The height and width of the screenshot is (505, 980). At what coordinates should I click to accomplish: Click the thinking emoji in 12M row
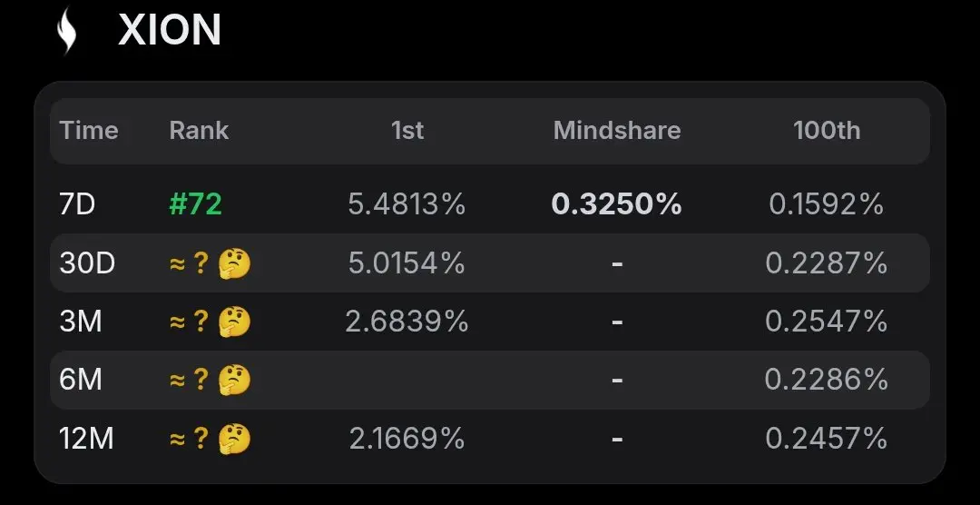tap(234, 438)
